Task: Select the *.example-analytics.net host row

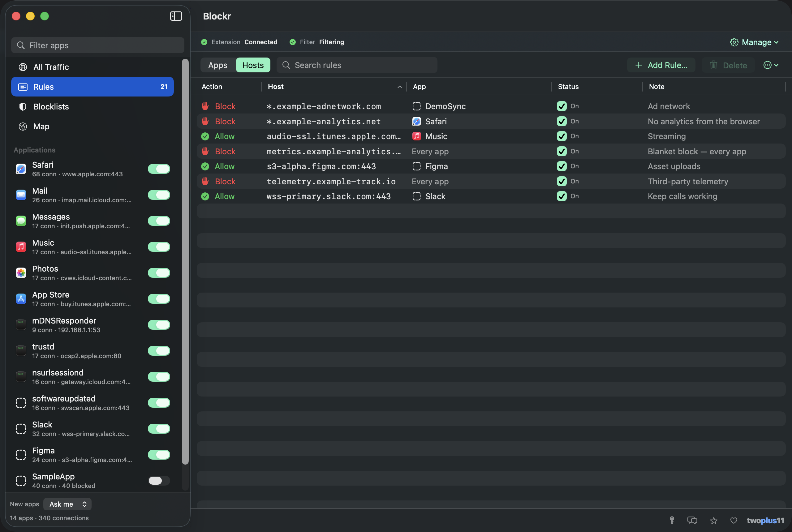Action: click(491, 122)
